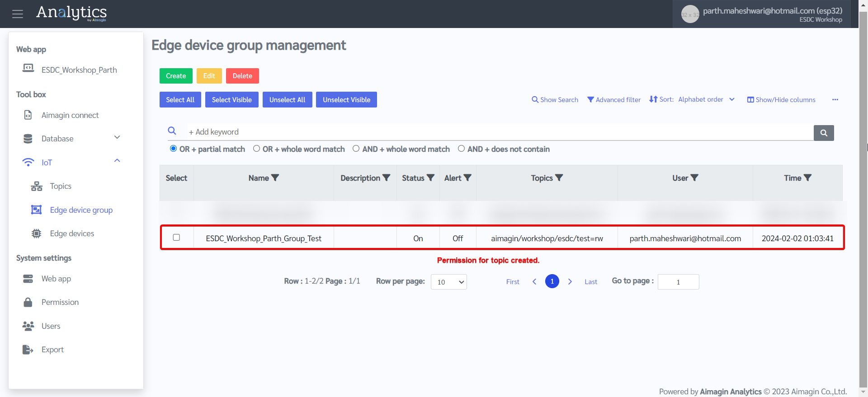Click the Topics network icon
The width and height of the screenshot is (868, 397).
[x=37, y=186]
